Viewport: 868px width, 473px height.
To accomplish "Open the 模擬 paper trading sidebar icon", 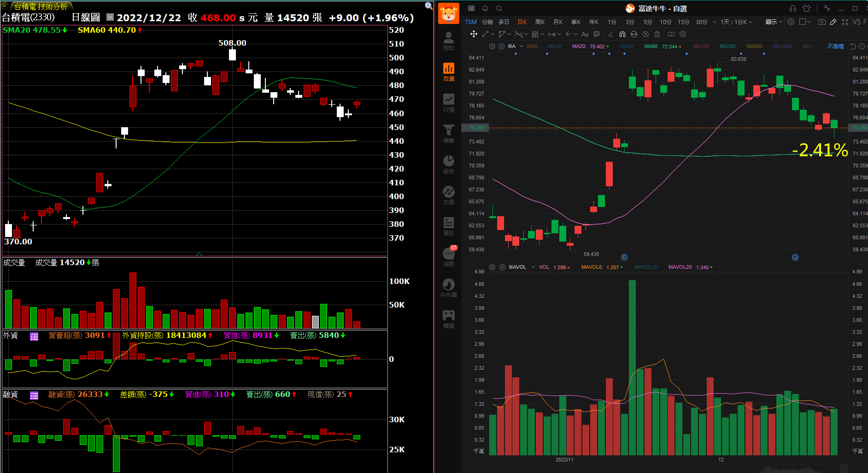I will tap(448, 319).
